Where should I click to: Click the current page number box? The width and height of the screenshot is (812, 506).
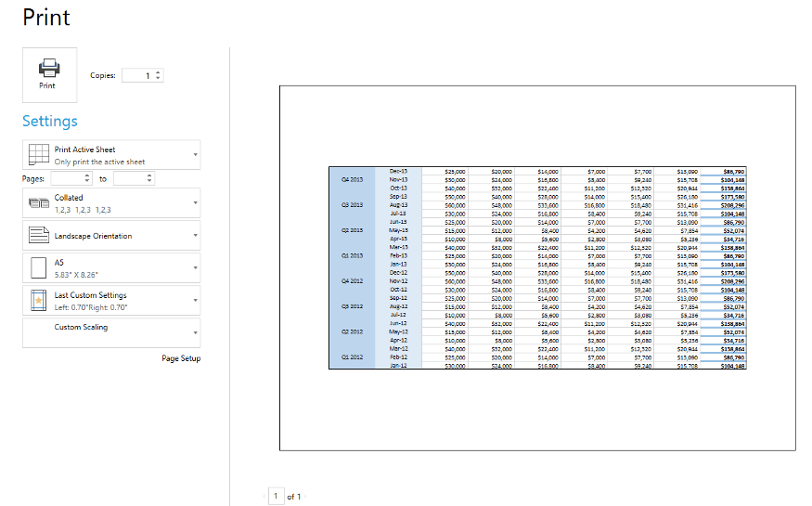pyautogui.click(x=276, y=496)
